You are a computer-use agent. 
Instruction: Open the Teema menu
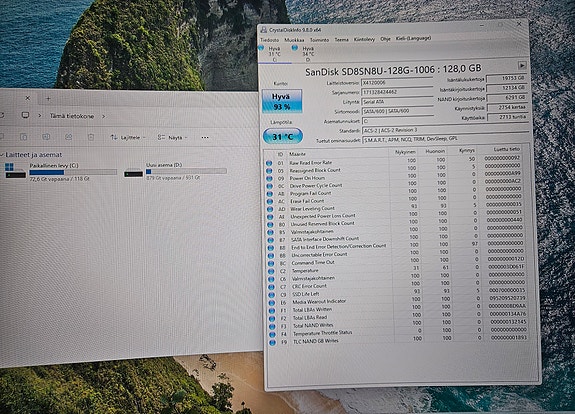coord(341,40)
